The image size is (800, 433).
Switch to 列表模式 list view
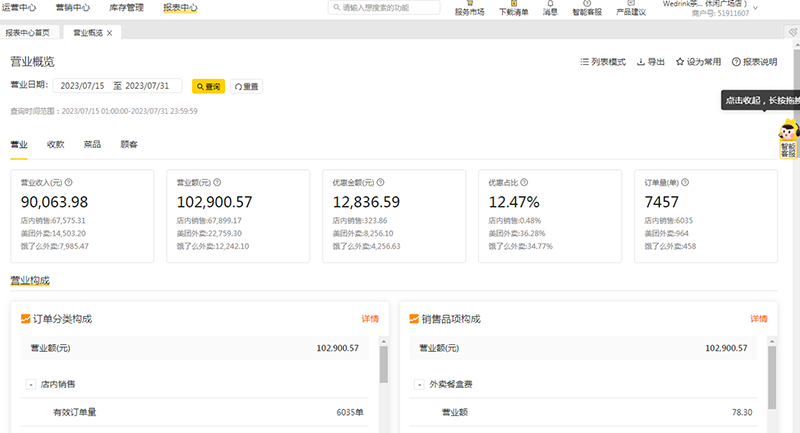(x=603, y=62)
